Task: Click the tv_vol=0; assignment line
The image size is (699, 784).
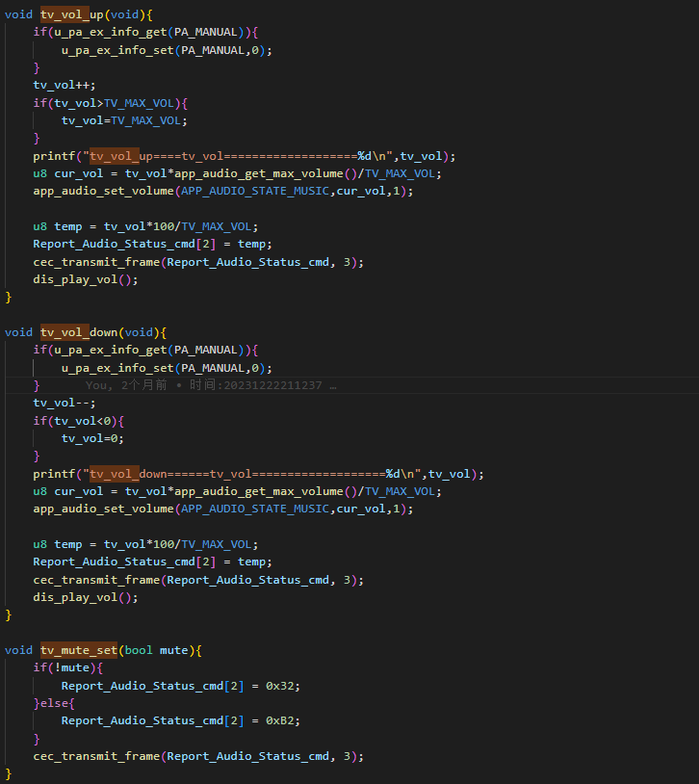Action: (92, 438)
